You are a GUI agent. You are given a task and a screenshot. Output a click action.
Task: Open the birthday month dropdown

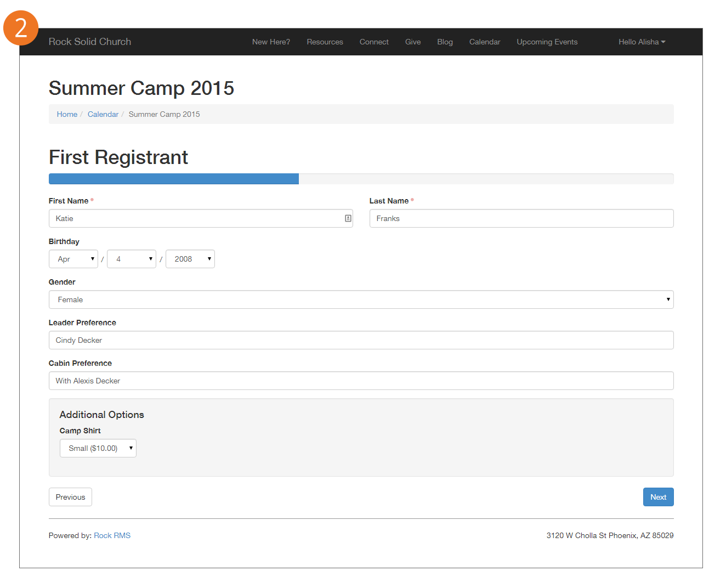(73, 259)
